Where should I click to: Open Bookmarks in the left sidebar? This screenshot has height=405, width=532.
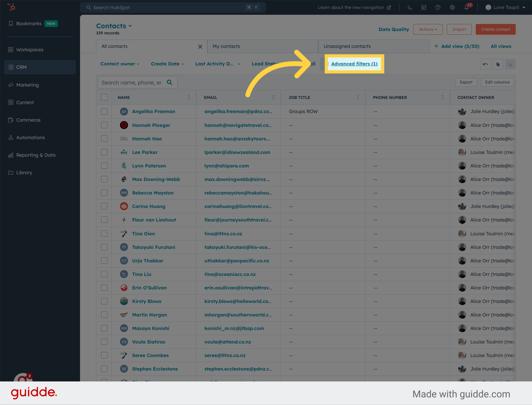tap(29, 23)
